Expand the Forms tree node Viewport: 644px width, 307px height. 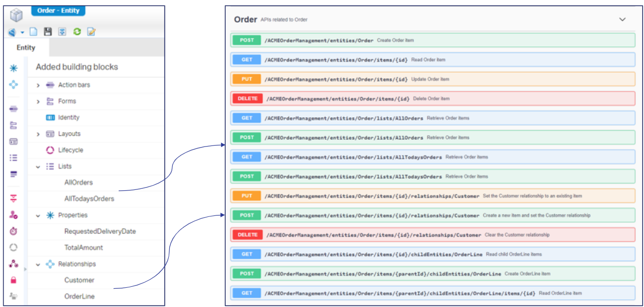(38, 102)
